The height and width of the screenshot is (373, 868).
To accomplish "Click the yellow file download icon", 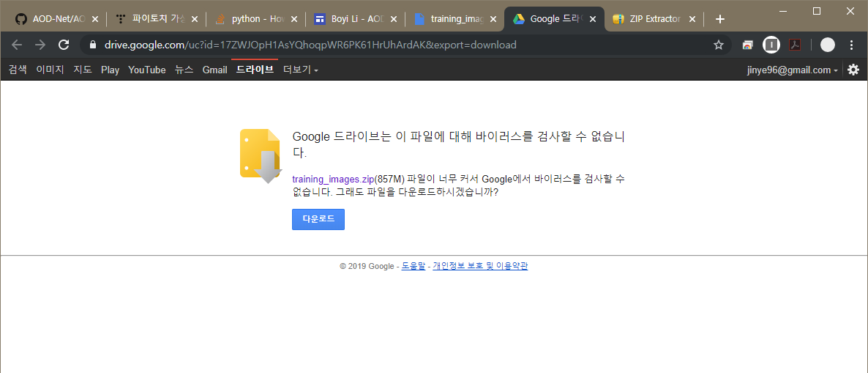I will (261, 156).
